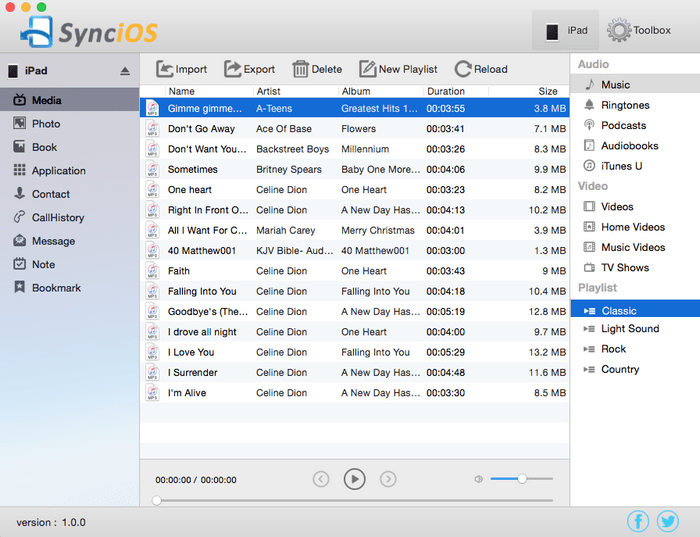Select Media in the sidebar
Viewport: 700px width, 537px height.
[70, 100]
